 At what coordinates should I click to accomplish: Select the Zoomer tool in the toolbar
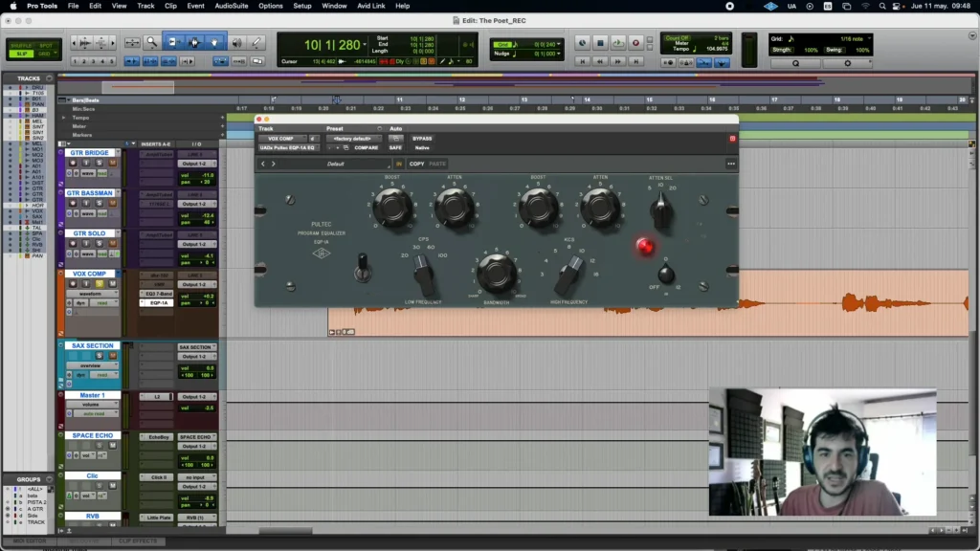click(x=152, y=42)
